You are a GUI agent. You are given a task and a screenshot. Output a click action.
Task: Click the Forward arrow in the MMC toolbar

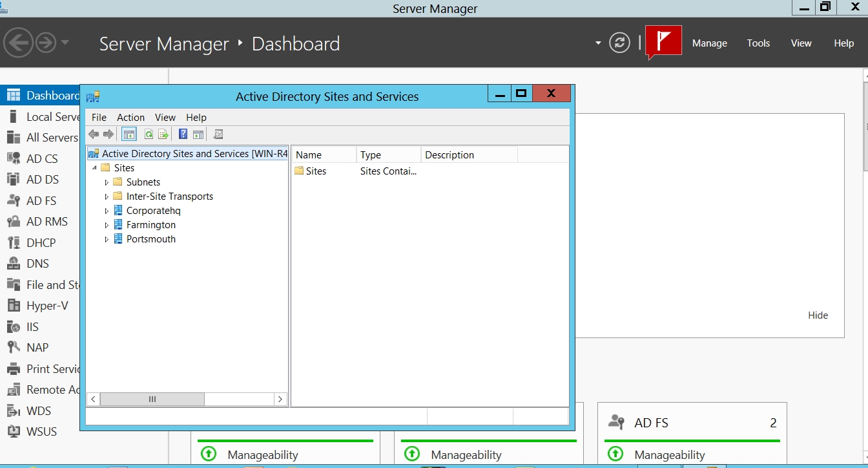(108, 134)
